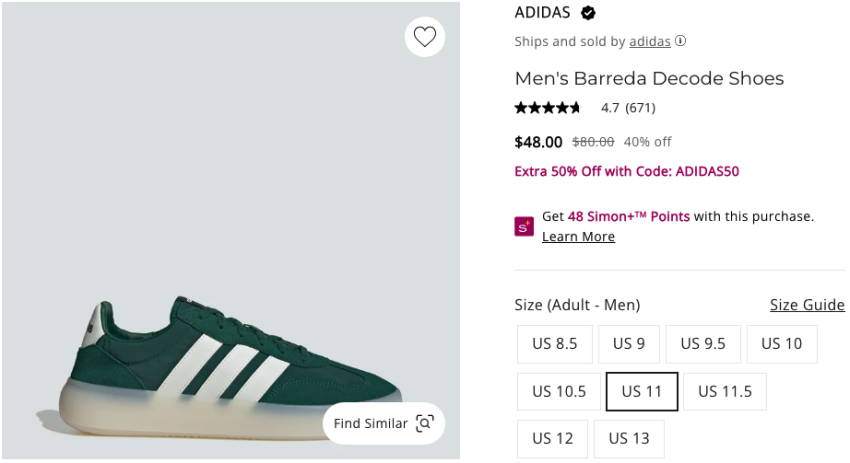Click the verified badge next to ADIDAS
This screenshot has height=463, width=850.
click(589, 13)
